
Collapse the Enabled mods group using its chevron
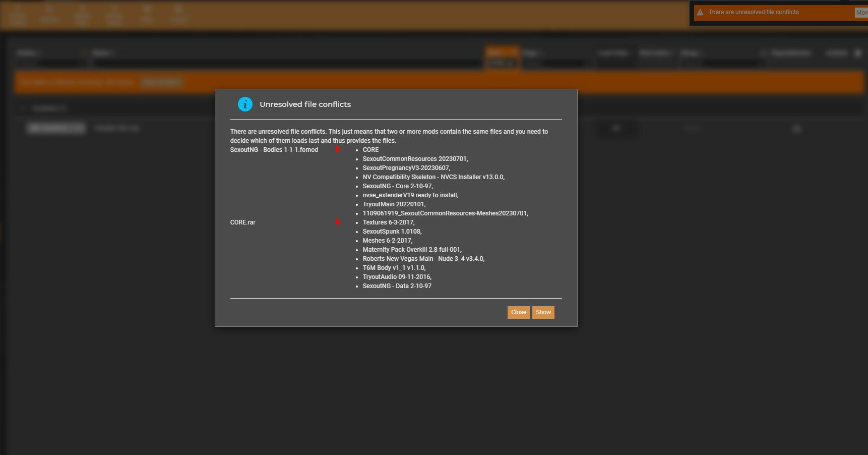click(22, 108)
